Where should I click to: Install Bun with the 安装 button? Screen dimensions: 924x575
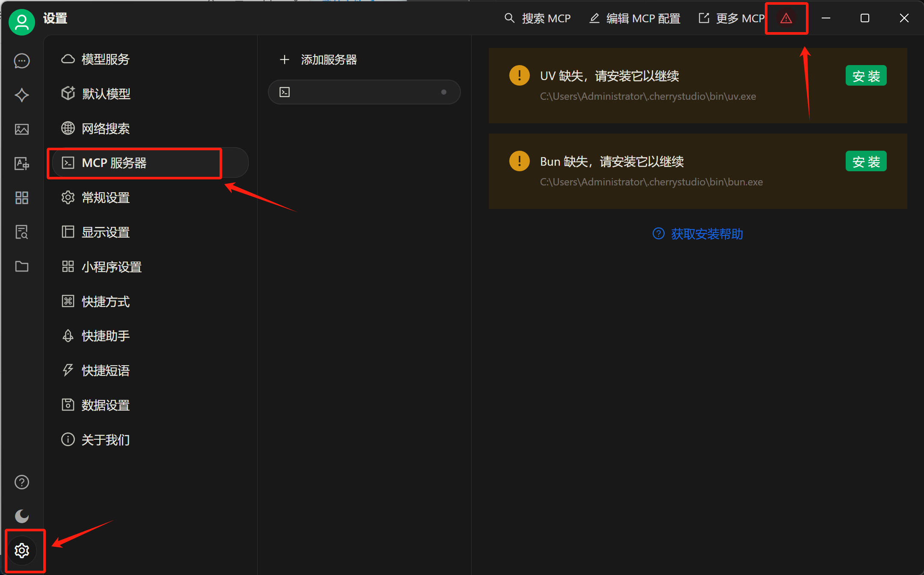[866, 161]
